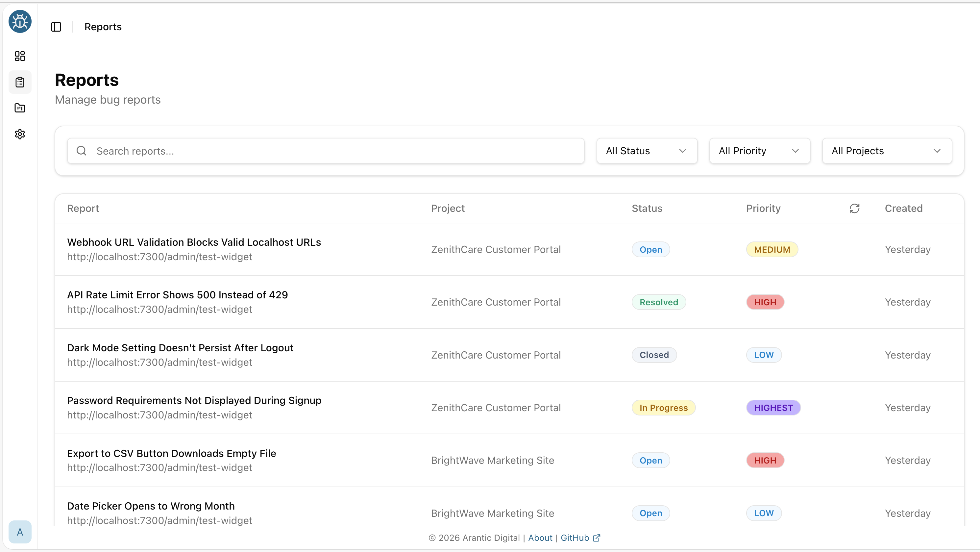Select the Reports clipboard icon

pos(19,82)
